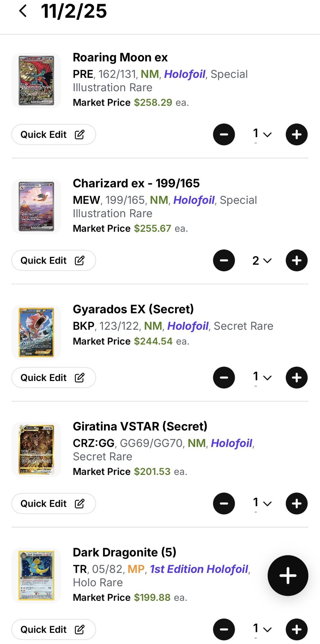Click Quick Edit for Roaring Moon ex
Image resolution: width=320 pixels, height=644 pixels.
pyautogui.click(x=54, y=135)
